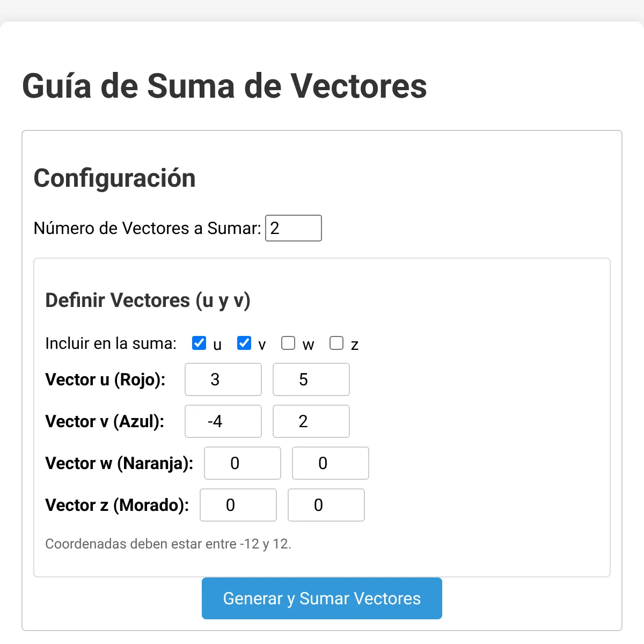644x644 pixels.
Task: Focus Vector u second coordinate field showing 5
Action: [x=311, y=379]
